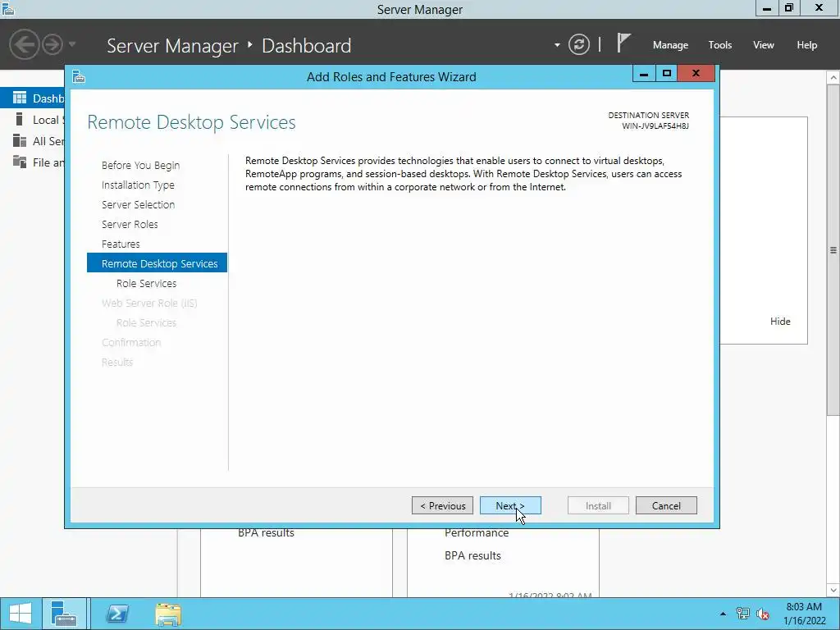Open Performance in the right tile

477,533
